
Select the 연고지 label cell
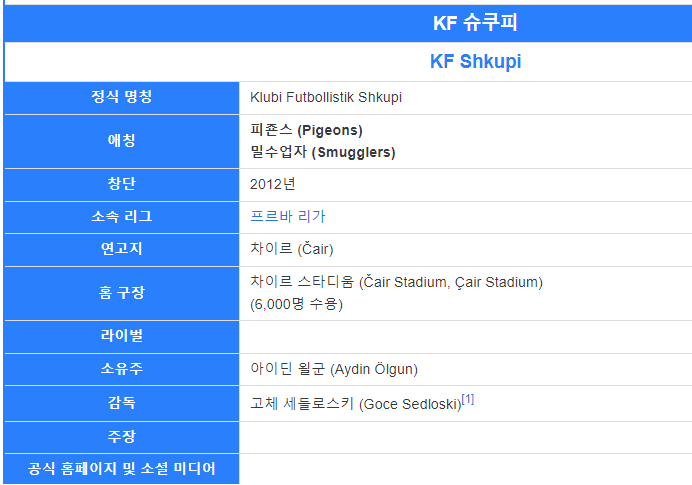[121, 249]
